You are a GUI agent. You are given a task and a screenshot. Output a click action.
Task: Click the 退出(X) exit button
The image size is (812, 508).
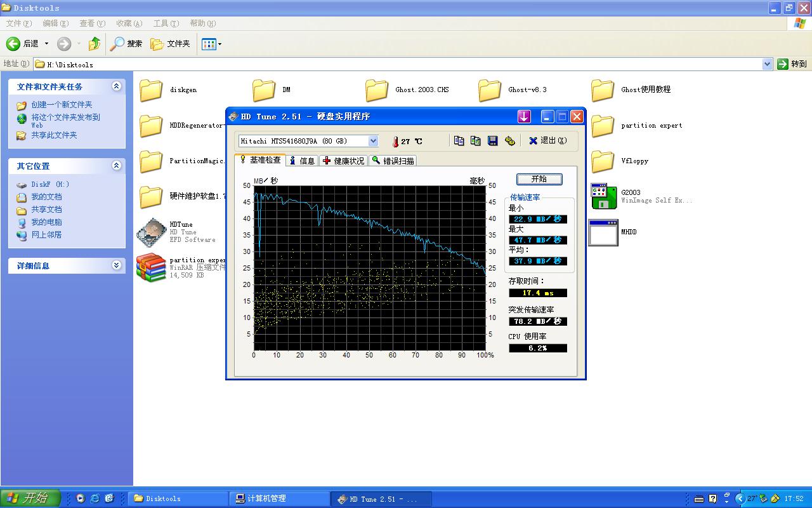point(548,141)
